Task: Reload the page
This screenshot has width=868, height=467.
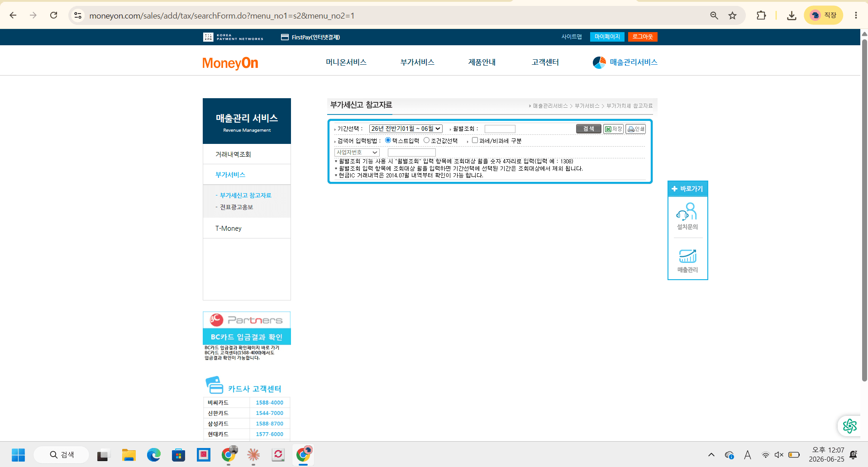Action: click(x=53, y=15)
